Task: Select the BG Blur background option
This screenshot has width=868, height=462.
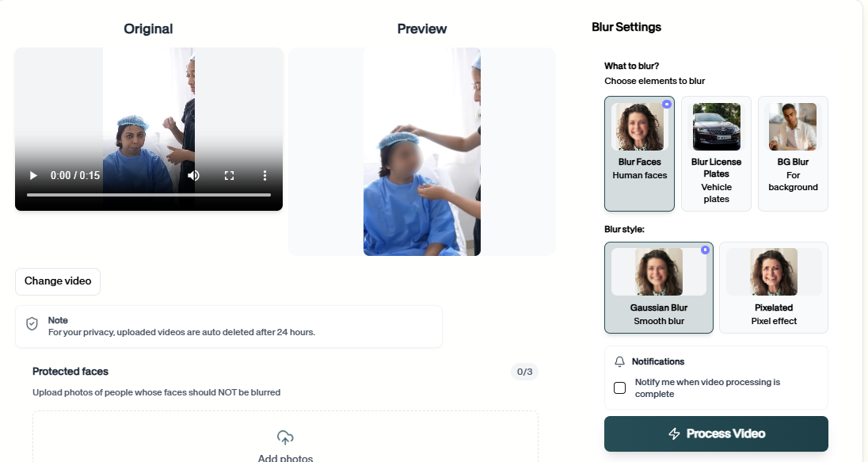Action: pyautogui.click(x=793, y=154)
